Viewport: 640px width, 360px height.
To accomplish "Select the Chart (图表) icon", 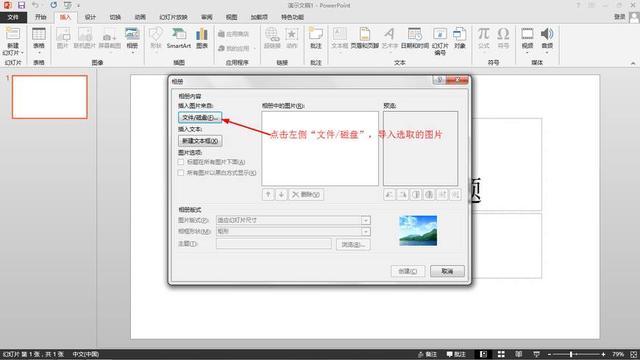I will point(202,39).
